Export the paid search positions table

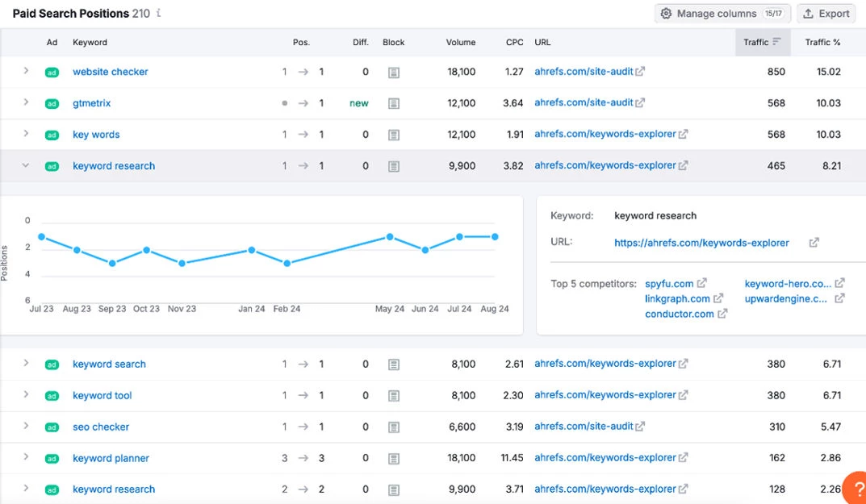pyautogui.click(x=826, y=13)
